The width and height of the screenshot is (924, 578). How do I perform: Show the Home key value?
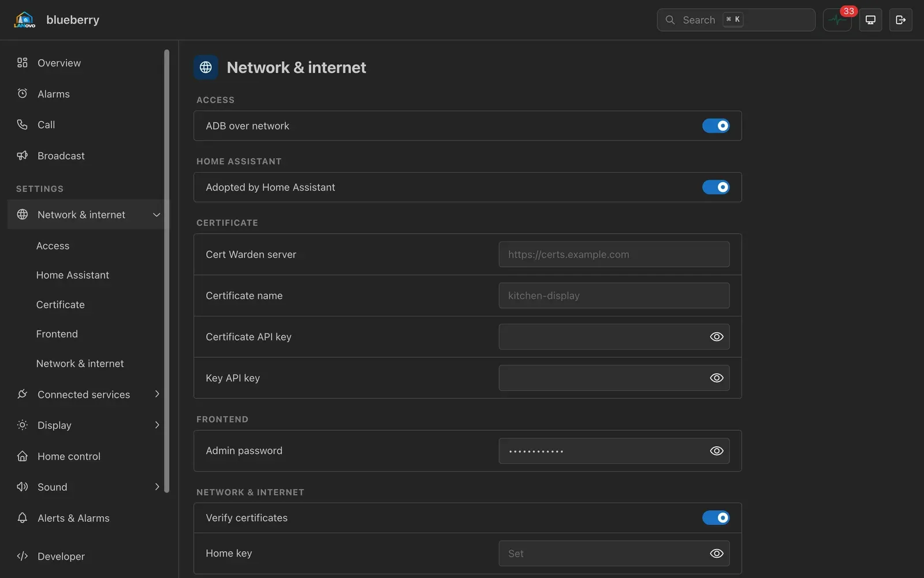[716, 554]
